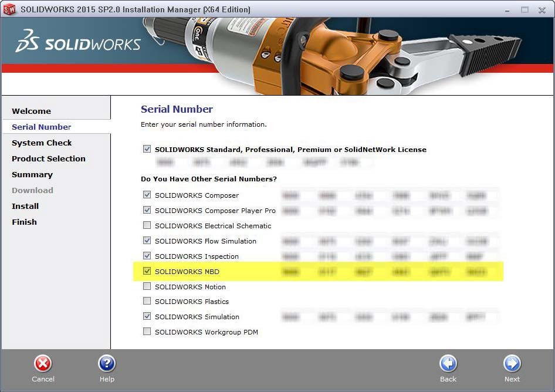555x392 pixels.
Task: Enable the SOLIDWORKS Plastics checkbox
Action: (x=147, y=301)
